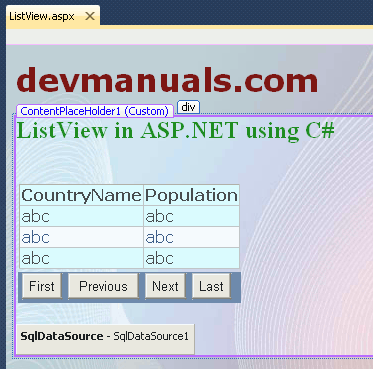The width and height of the screenshot is (373, 369).
Task: Select the div tag label
Action: point(188,107)
